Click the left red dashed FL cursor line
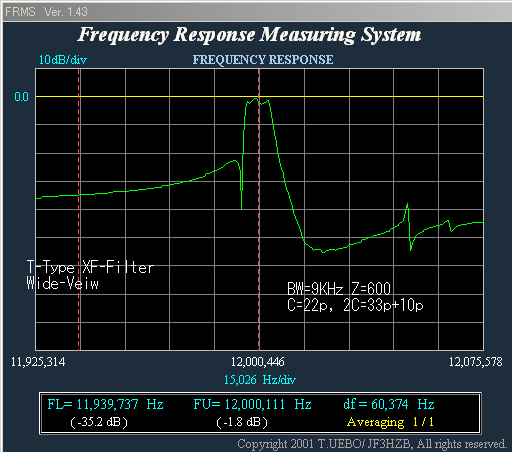This screenshot has height=452, width=512. click(79, 209)
